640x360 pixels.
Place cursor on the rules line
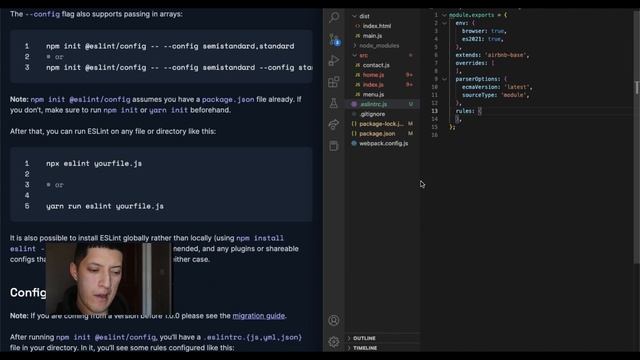(469, 111)
